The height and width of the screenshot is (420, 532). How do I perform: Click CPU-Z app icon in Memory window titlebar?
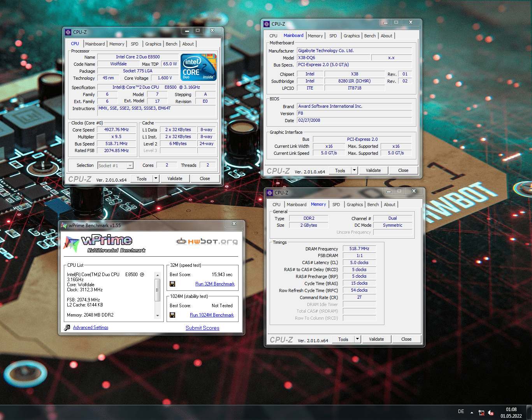[270, 193]
